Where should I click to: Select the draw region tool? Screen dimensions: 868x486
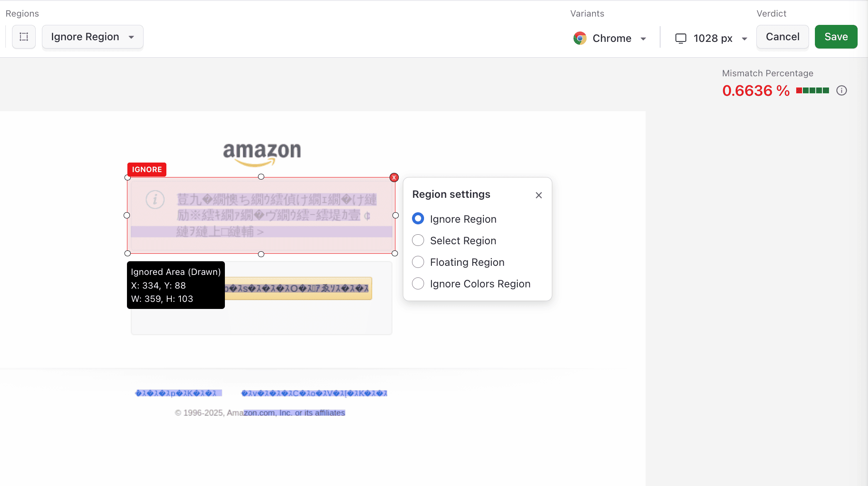pyautogui.click(x=24, y=36)
